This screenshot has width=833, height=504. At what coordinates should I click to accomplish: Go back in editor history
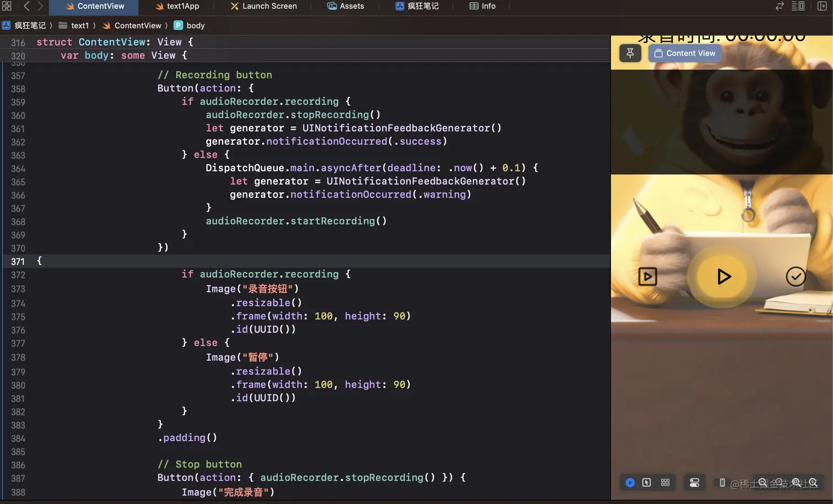tap(26, 6)
